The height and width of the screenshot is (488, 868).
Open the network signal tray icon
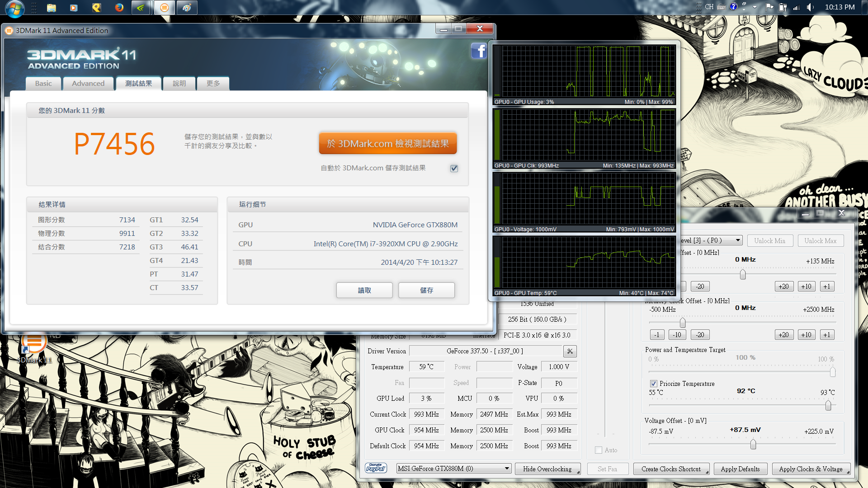796,7
